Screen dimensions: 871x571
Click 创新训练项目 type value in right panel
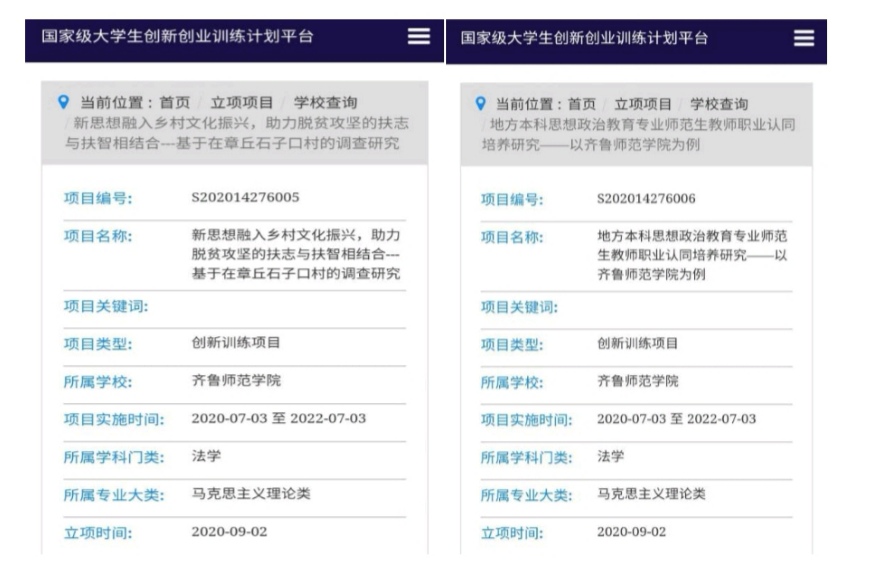[637, 344]
